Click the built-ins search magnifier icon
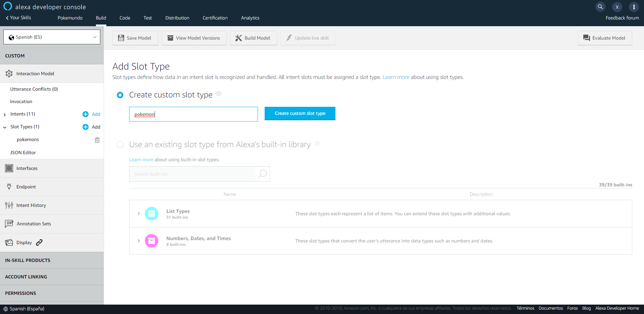644x314 pixels. 263,174
